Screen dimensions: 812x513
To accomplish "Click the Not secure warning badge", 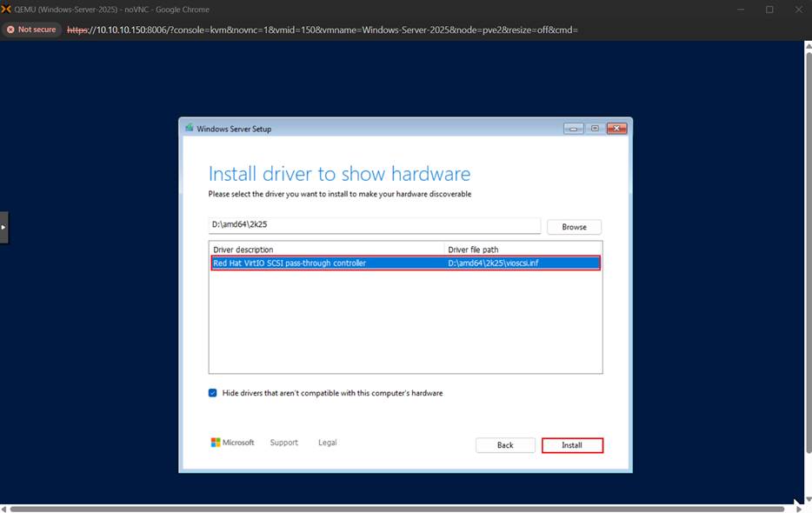I will 31,30.
